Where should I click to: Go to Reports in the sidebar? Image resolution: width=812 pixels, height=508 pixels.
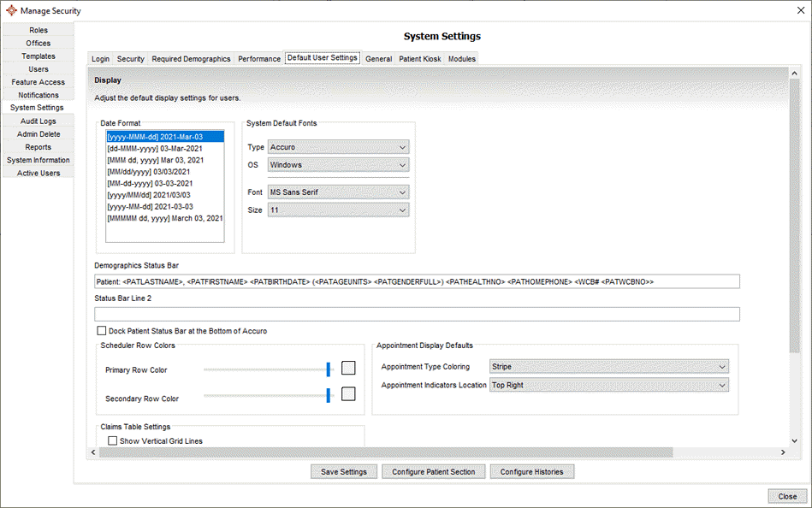39,147
